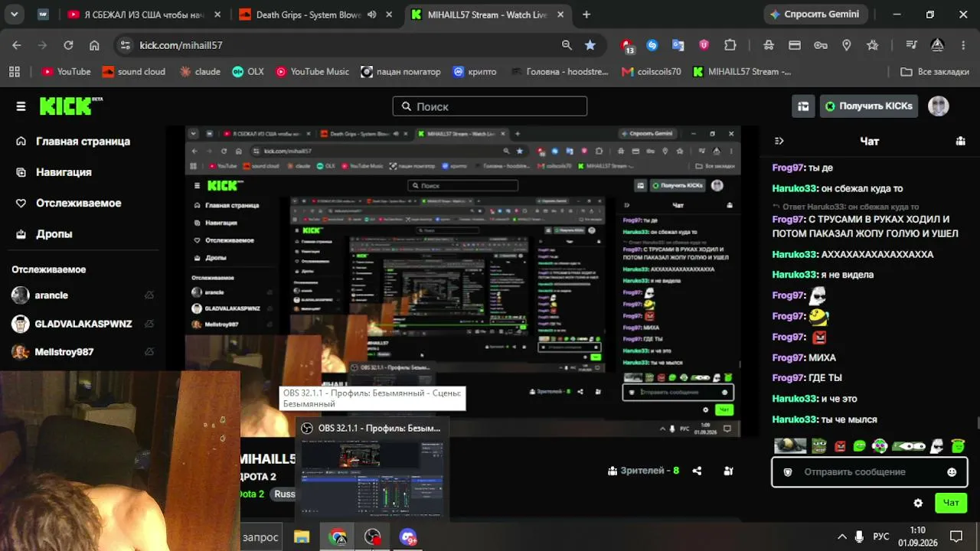Open Shazam extension in Chrome toolbar

click(x=652, y=45)
